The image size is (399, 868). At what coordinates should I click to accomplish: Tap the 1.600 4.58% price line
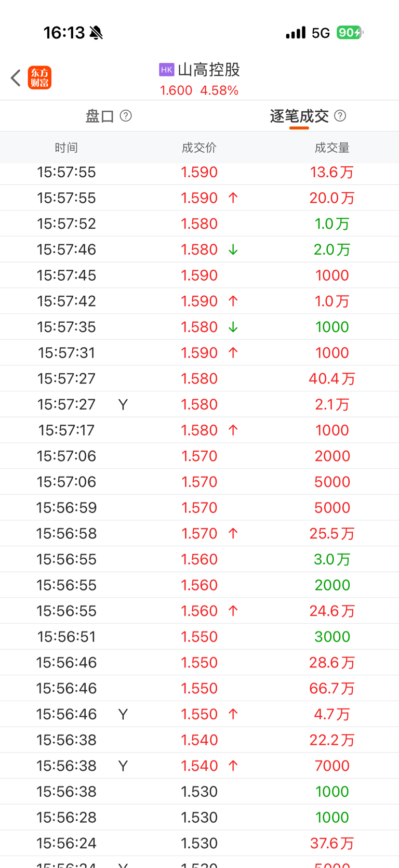(199, 90)
